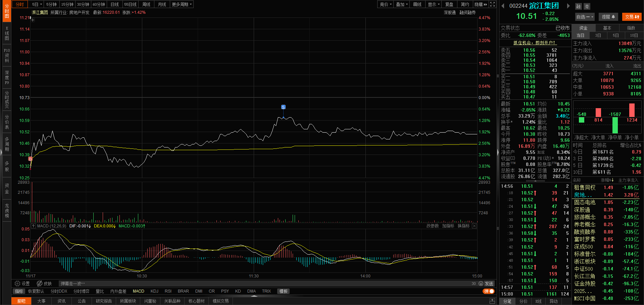Click the 涨幅 sort column header
Viewport: 644px width, 305px height.
[x=607, y=180]
